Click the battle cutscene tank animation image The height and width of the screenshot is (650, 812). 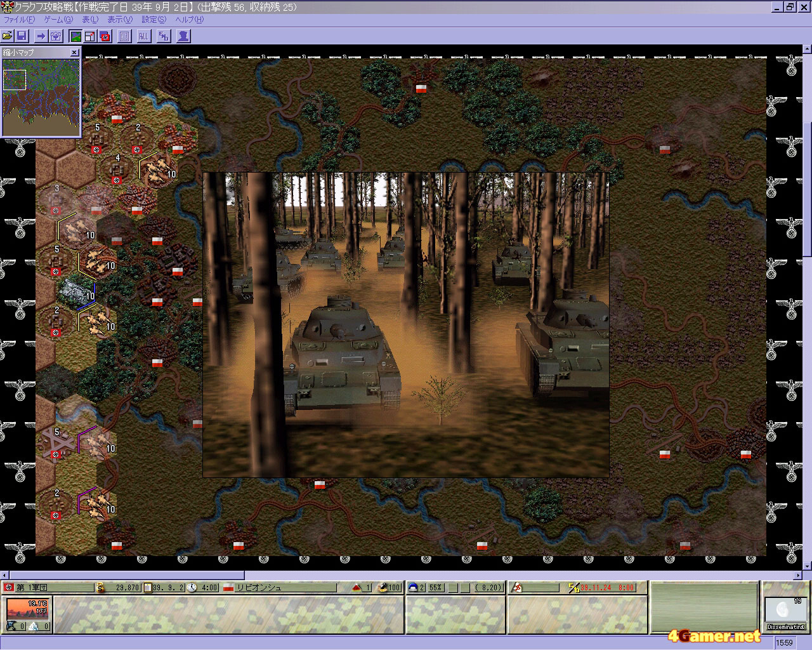coord(406,324)
